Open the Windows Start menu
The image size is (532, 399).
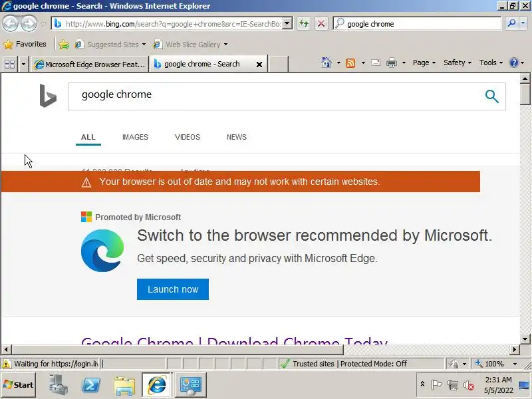19,385
